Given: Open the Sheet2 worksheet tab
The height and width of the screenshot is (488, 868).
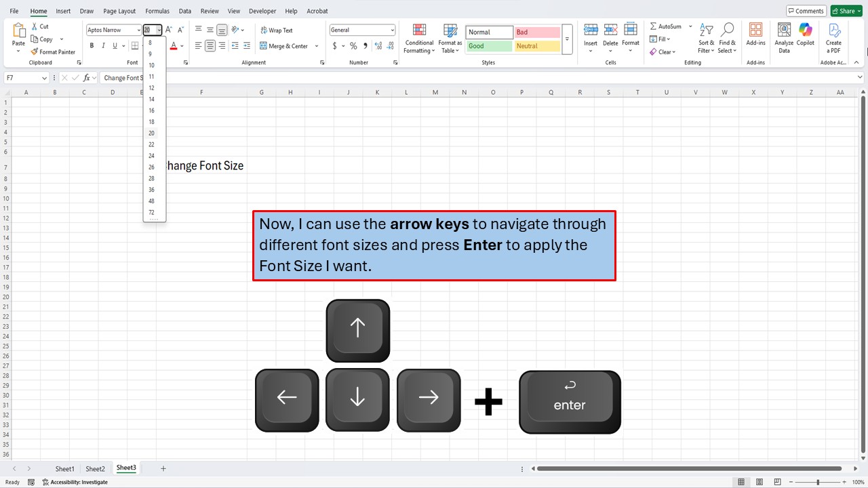Looking at the screenshot, I should [95, 468].
